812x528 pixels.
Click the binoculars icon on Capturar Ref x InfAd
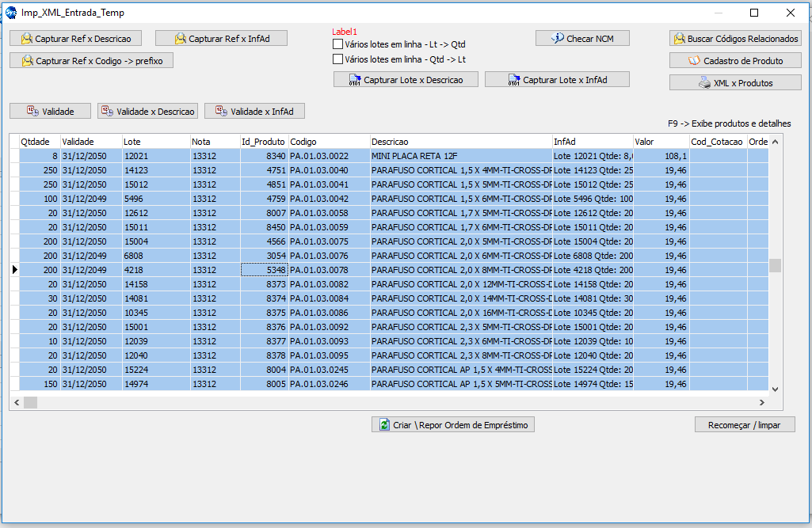pos(181,39)
